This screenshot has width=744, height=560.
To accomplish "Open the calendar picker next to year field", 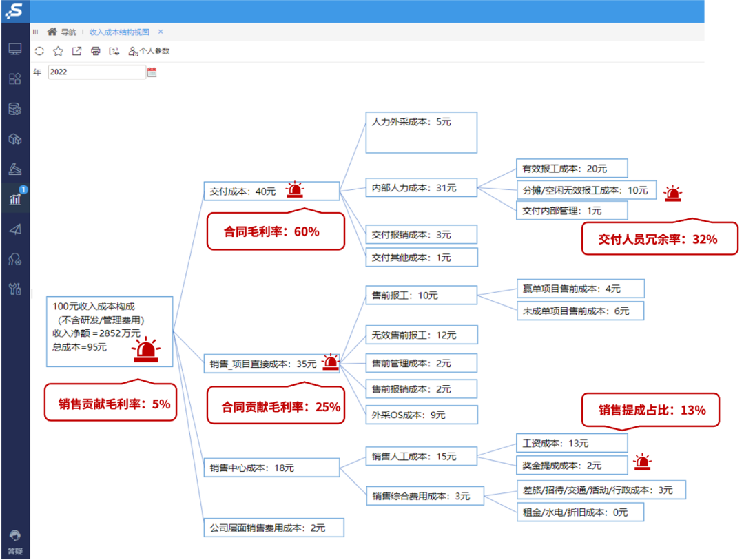I will pyautogui.click(x=151, y=71).
